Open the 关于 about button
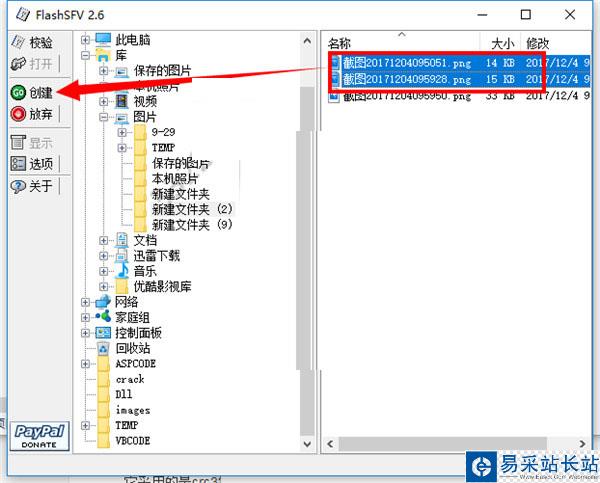 click(32, 186)
